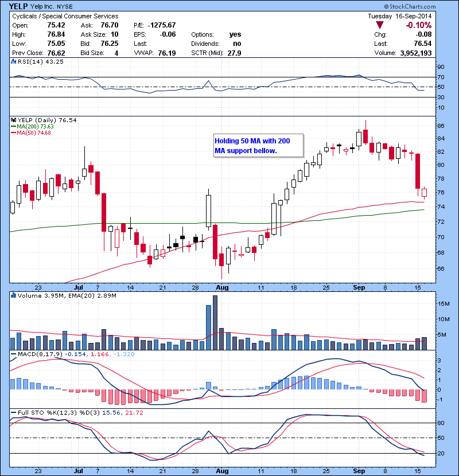The width and height of the screenshot is (459, 476).
Task: Click the percent change -0.10%
Action: pos(419,25)
